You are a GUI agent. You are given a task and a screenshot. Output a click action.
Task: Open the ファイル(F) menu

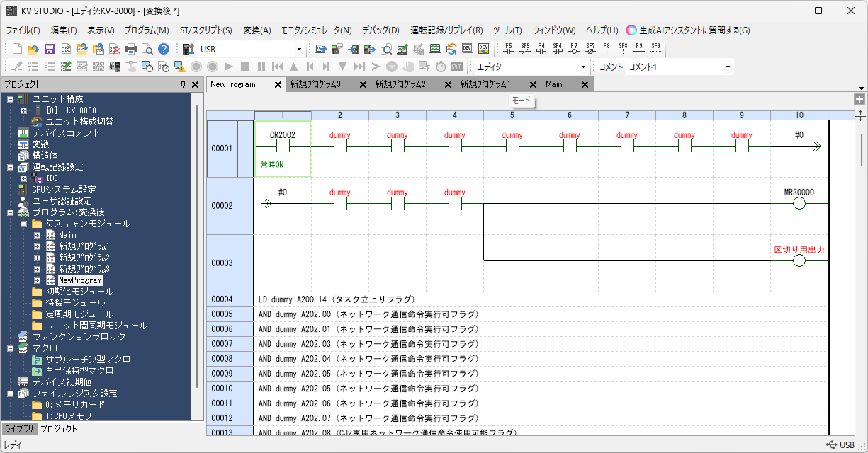point(23,30)
